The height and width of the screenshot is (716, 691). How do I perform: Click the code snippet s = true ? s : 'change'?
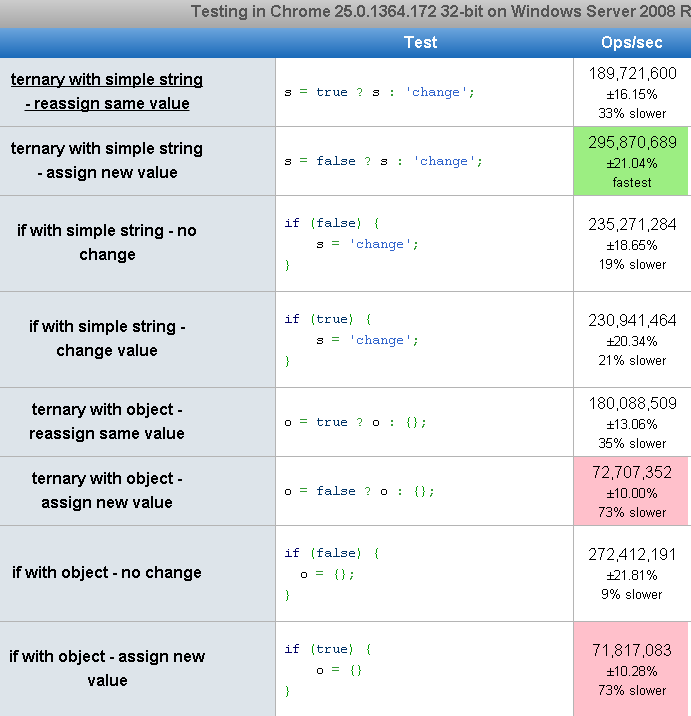pyautogui.click(x=380, y=92)
